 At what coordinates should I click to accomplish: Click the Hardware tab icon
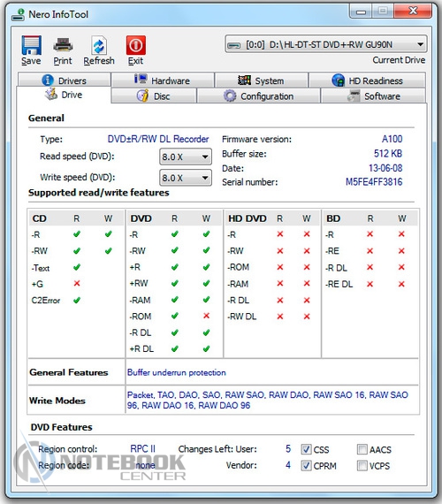click(x=141, y=79)
